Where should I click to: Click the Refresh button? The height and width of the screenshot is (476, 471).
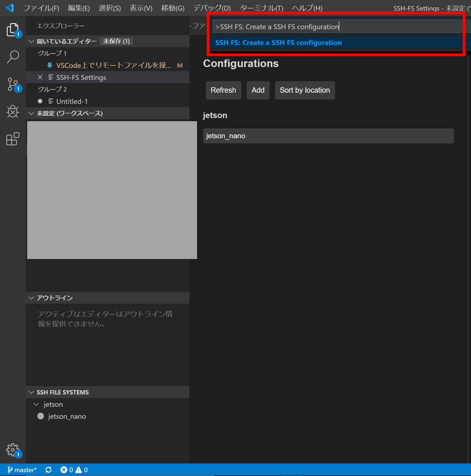(223, 90)
